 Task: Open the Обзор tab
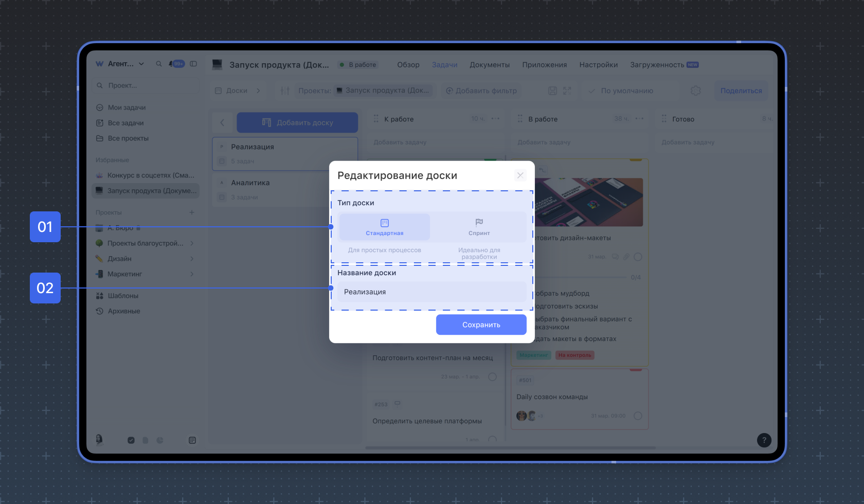[408, 65]
